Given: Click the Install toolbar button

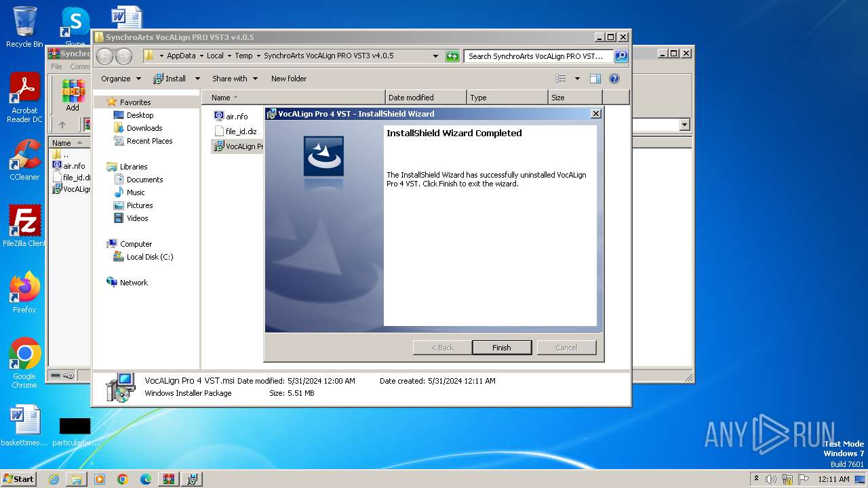Looking at the screenshot, I should [170, 79].
